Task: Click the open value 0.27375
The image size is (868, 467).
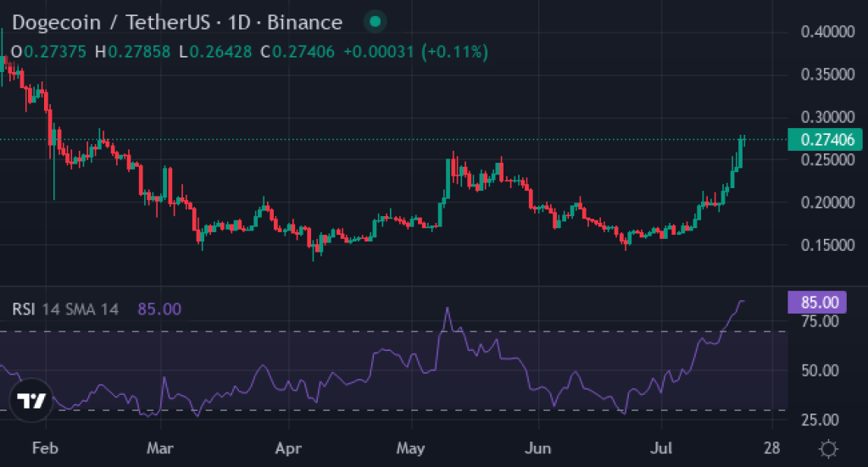Action: (55, 52)
